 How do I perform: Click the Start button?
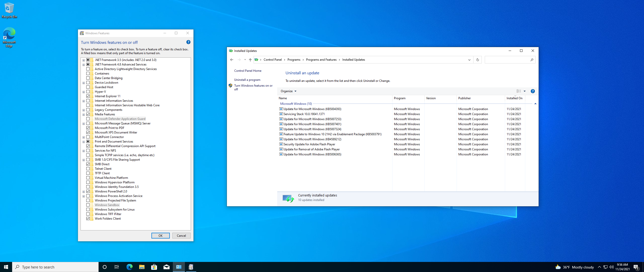pyautogui.click(x=6, y=267)
